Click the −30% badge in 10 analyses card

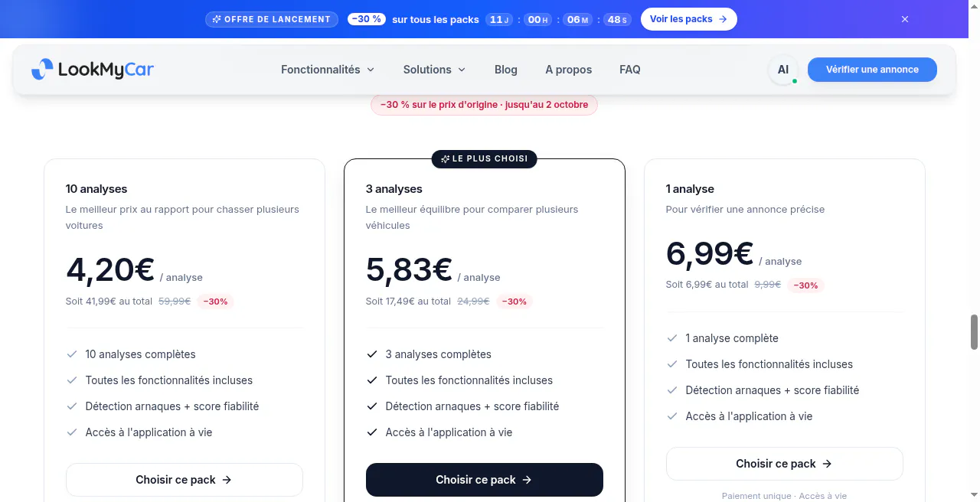click(216, 302)
